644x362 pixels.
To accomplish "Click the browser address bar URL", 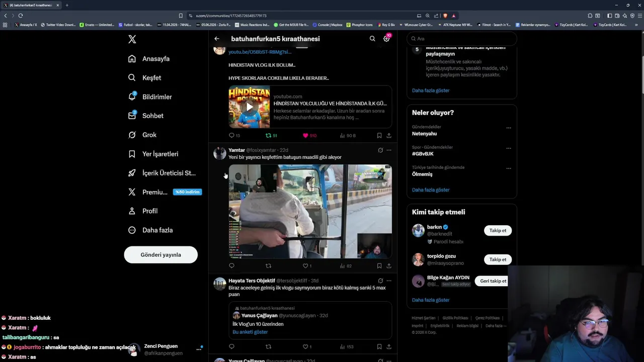I will tap(231, 16).
